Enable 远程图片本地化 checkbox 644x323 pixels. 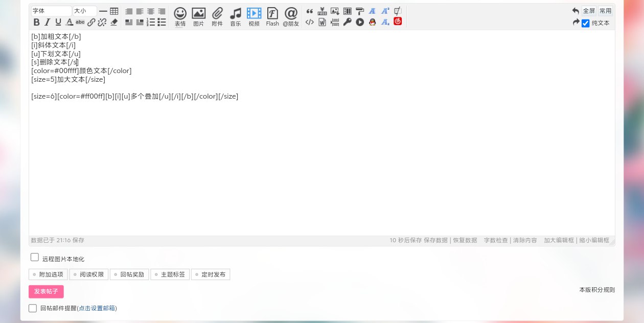(35, 257)
